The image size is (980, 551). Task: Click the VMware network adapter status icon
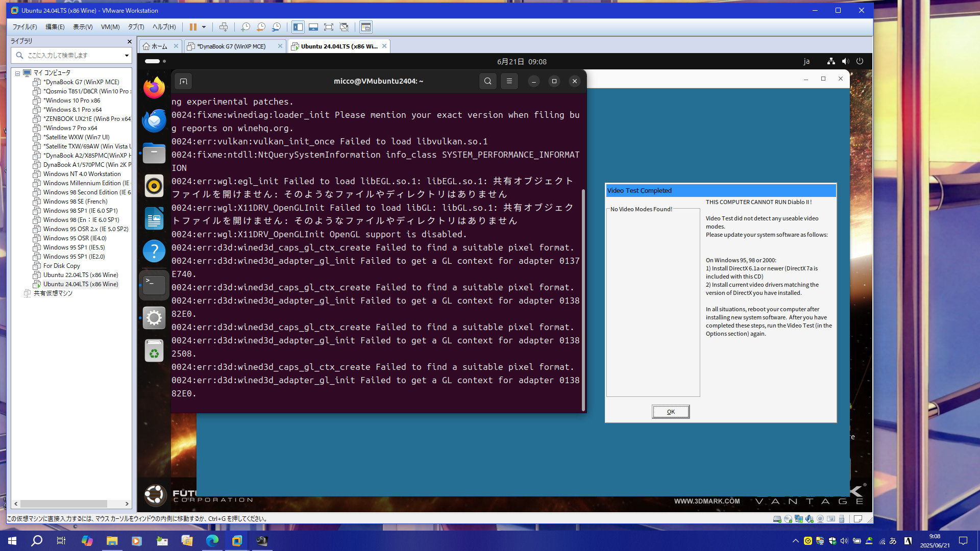point(798,519)
